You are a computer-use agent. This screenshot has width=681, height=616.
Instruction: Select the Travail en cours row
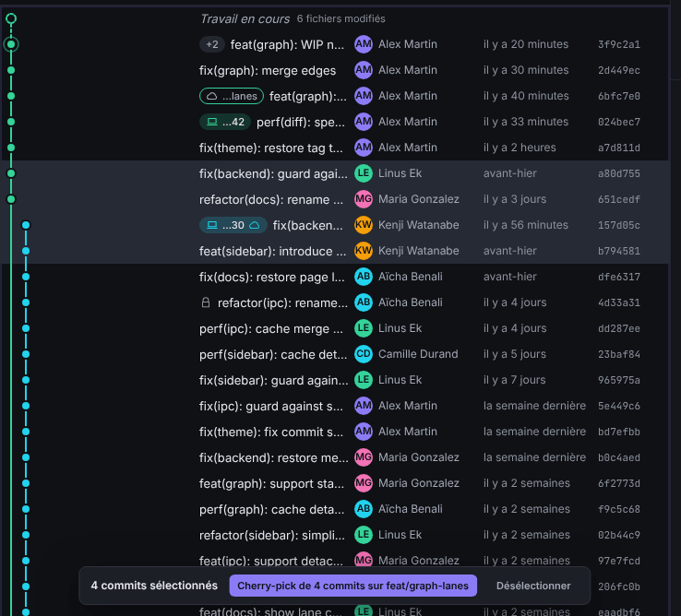pyautogui.click(x=334, y=18)
